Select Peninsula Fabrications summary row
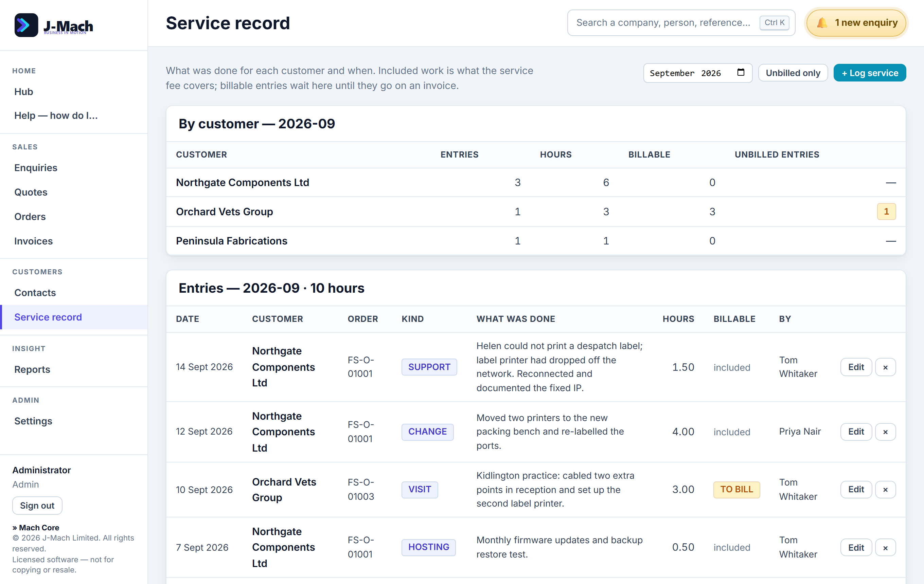Screen dimensions: 924x584 tap(536, 241)
